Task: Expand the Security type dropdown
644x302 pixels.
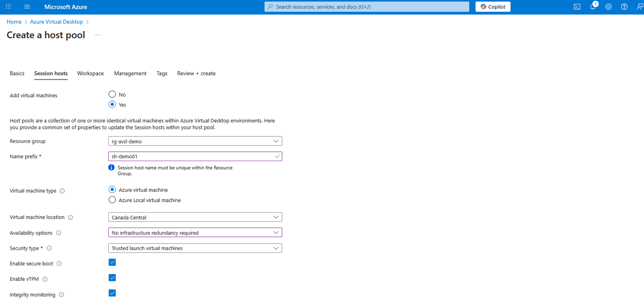Action: (x=195, y=248)
